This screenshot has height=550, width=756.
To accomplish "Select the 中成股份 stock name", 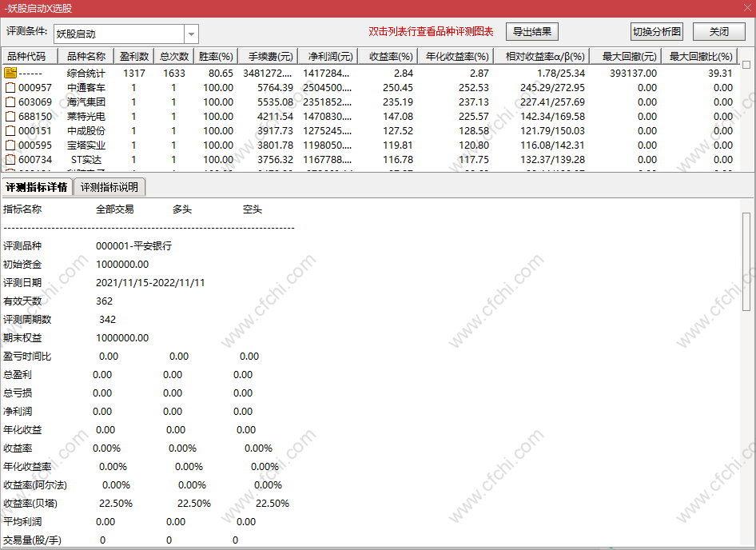I will (86, 131).
